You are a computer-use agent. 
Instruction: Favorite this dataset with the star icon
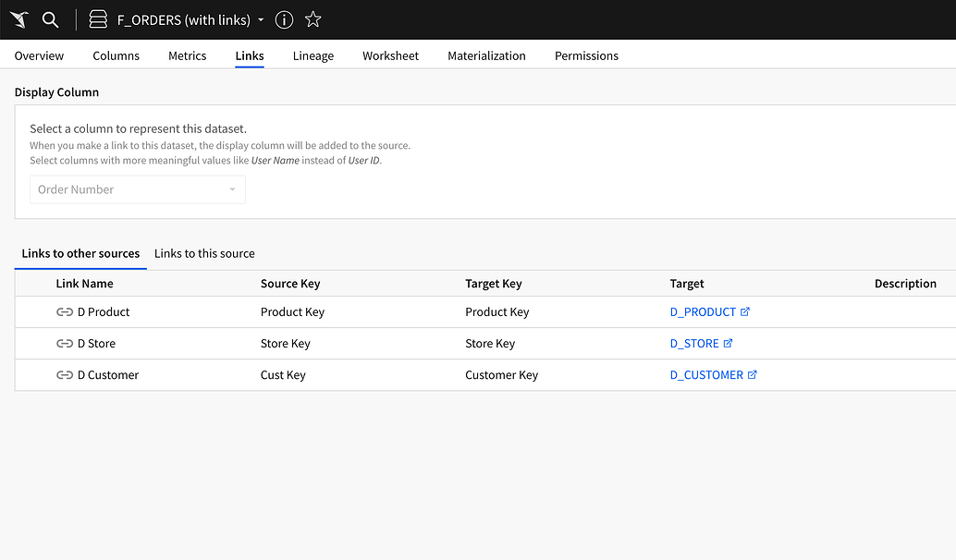point(313,19)
